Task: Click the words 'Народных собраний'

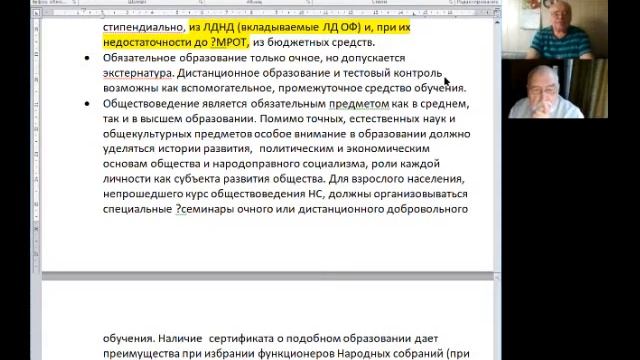Action: tap(390, 353)
